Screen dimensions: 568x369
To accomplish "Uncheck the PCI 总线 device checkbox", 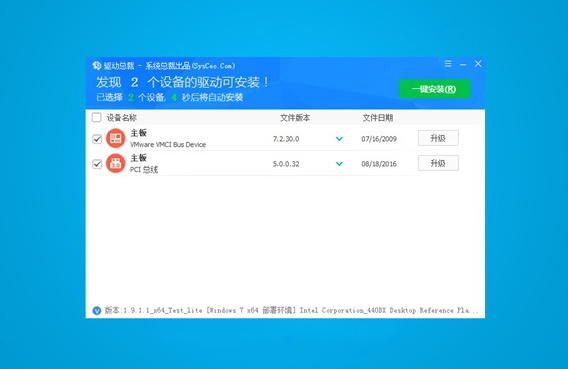I will pos(97,164).
